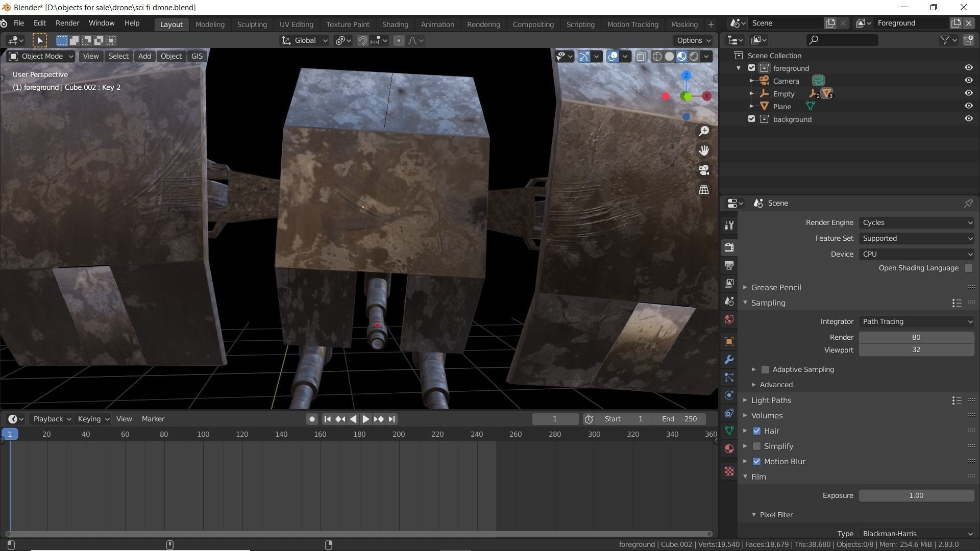Hide the Camera object in outliner

point(968,81)
